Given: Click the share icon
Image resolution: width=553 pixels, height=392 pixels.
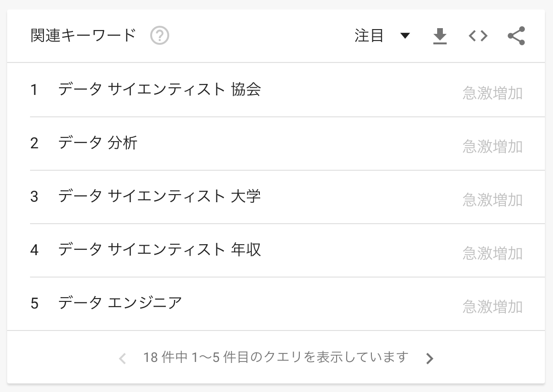Looking at the screenshot, I should coord(516,36).
